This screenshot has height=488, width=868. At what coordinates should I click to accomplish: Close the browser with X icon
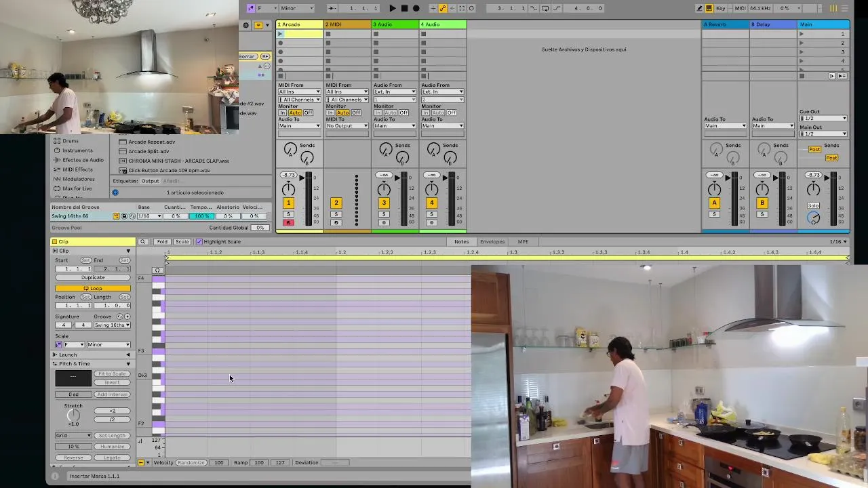(x=246, y=25)
